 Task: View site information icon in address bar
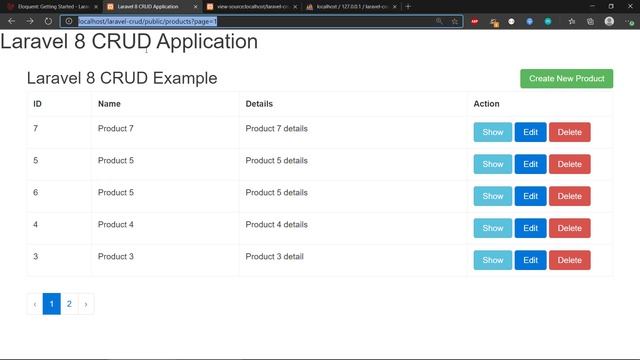click(69, 21)
